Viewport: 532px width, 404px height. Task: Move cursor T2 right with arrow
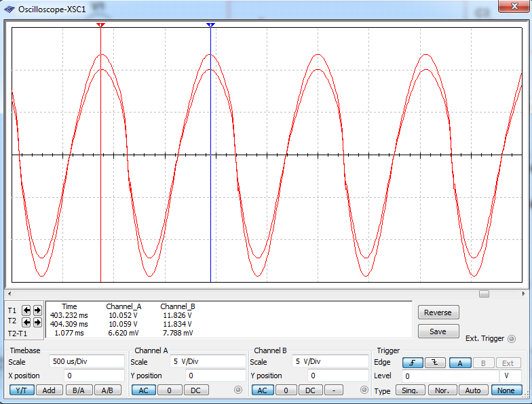(37, 321)
